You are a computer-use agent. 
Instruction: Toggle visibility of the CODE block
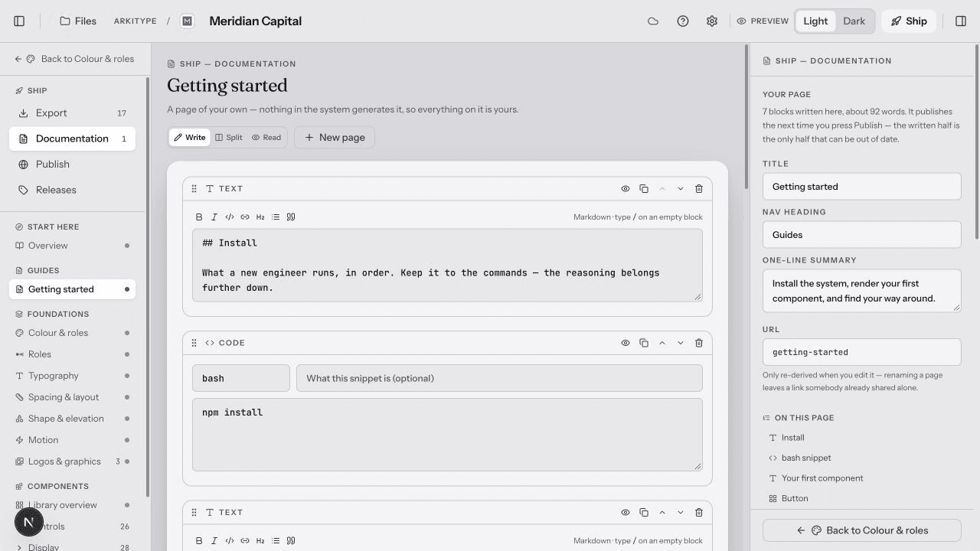626,343
